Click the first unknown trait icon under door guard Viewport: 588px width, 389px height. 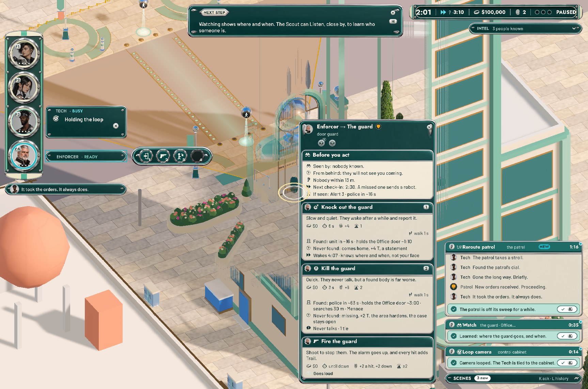[x=322, y=143]
